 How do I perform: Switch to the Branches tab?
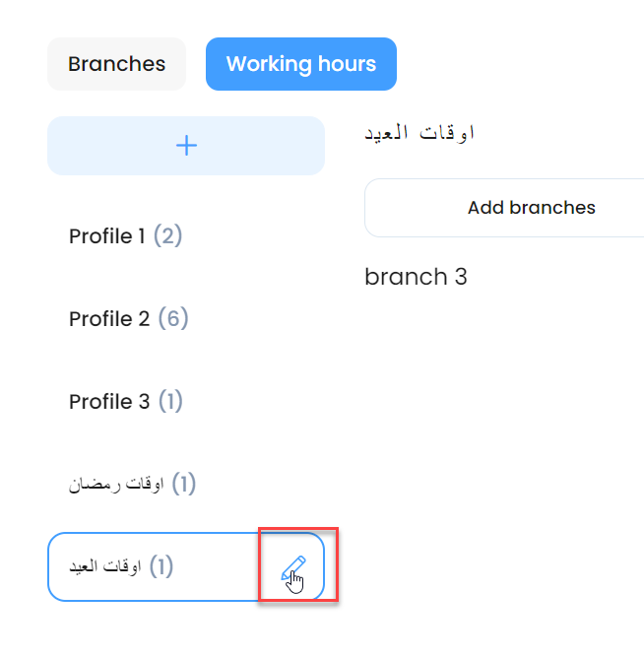point(116,64)
